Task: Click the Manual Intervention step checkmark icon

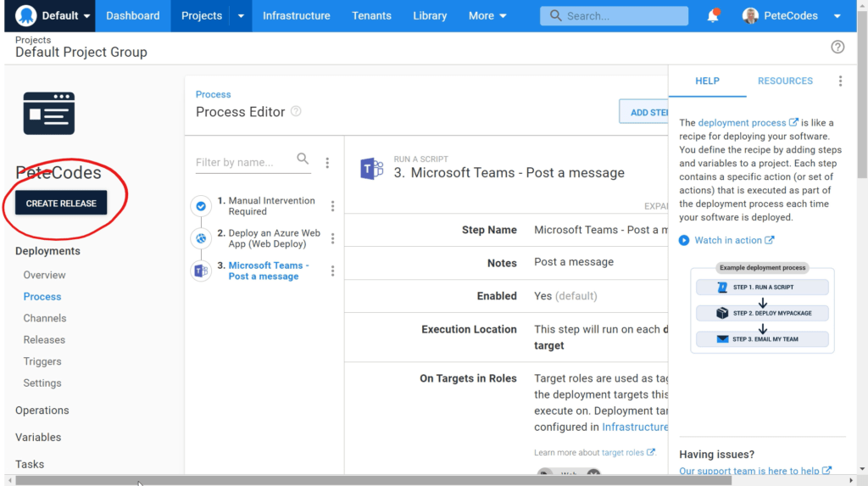Action: click(201, 206)
